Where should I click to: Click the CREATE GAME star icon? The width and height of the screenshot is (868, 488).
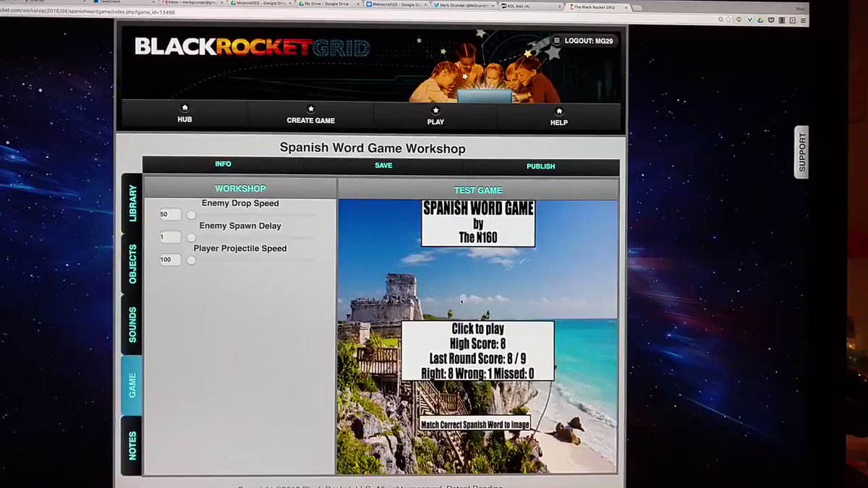click(x=311, y=108)
